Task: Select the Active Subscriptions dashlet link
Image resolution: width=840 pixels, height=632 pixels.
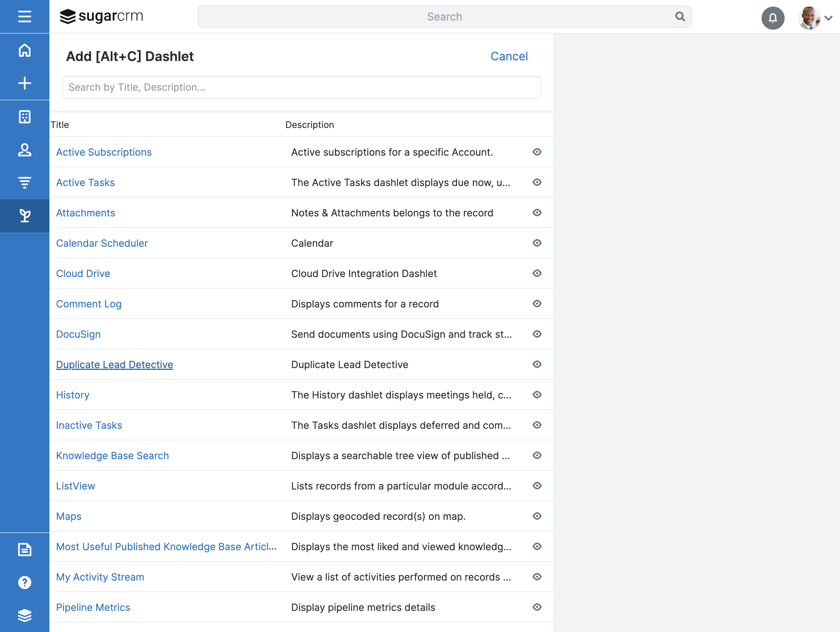Action: coord(104,152)
